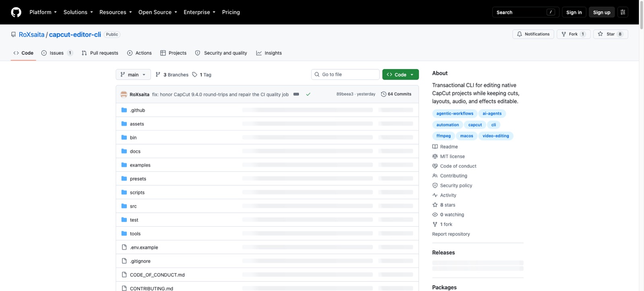This screenshot has width=644, height=291.
Task: Select the capcut topic tag
Action: pos(475,125)
